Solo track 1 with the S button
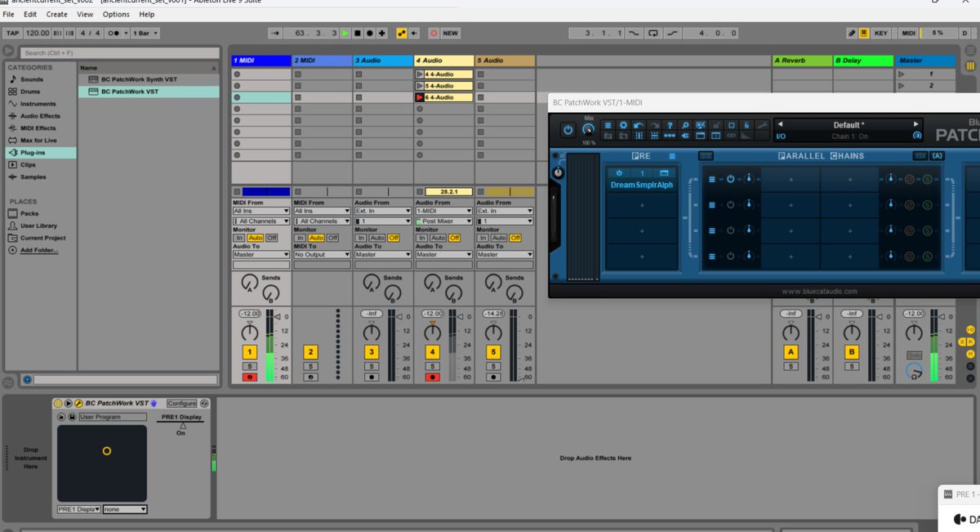This screenshot has height=532, width=980. point(249,366)
